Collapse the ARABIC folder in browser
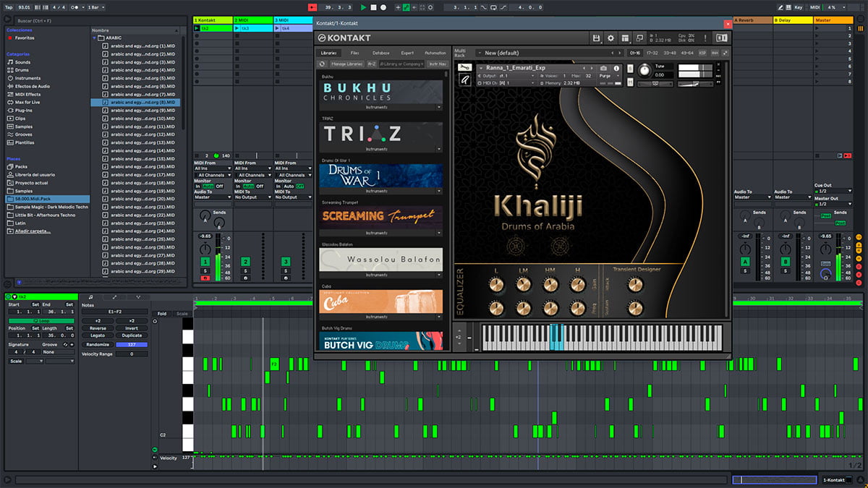 (95, 38)
